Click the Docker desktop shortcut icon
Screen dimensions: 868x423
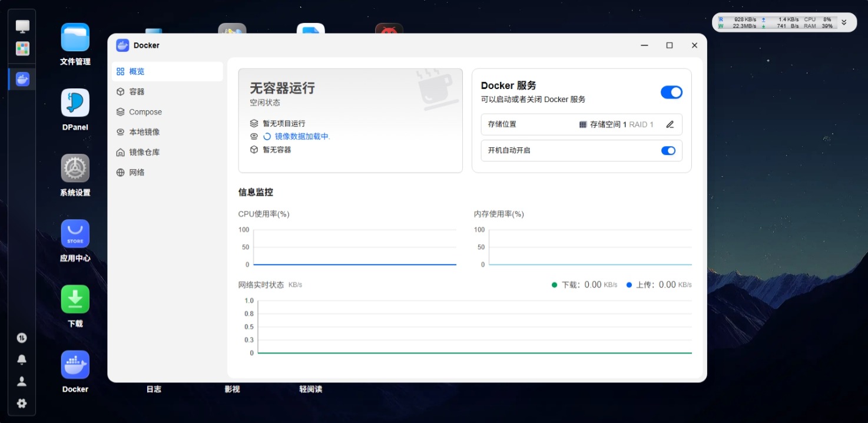tap(75, 365)
